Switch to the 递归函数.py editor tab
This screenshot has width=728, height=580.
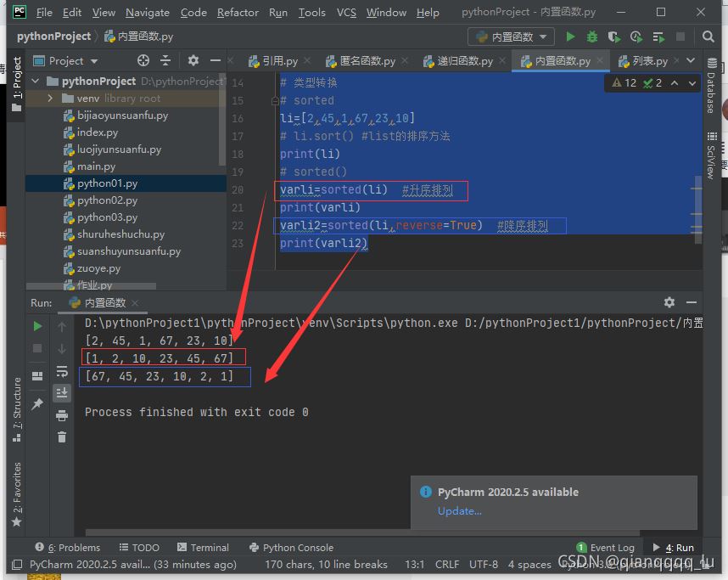(x=464, y=61)
